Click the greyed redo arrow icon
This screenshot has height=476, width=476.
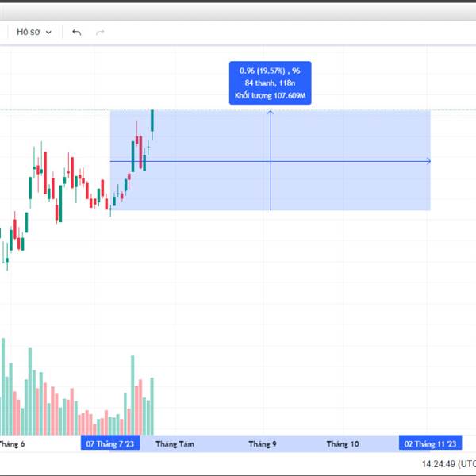click(x=100, y=32)
